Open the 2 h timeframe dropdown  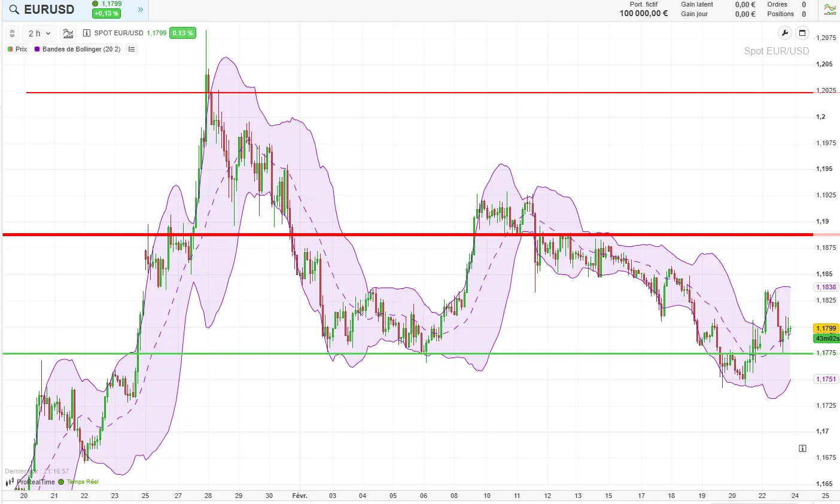(x=38, y=33)
